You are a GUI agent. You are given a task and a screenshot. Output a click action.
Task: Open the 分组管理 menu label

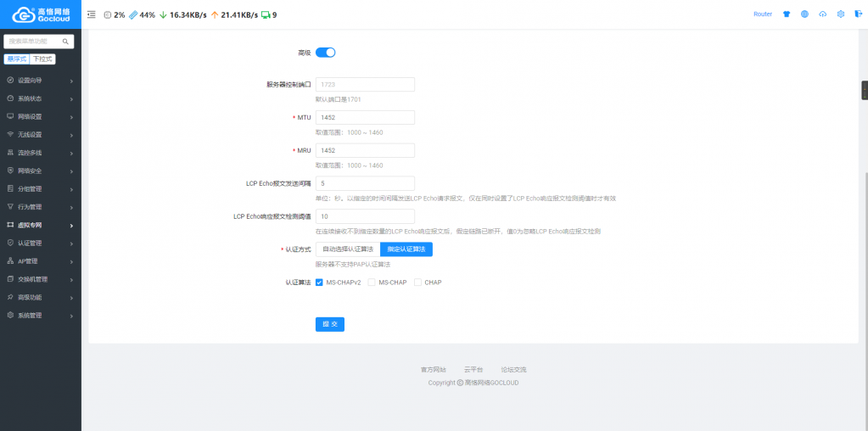point(30,188)
